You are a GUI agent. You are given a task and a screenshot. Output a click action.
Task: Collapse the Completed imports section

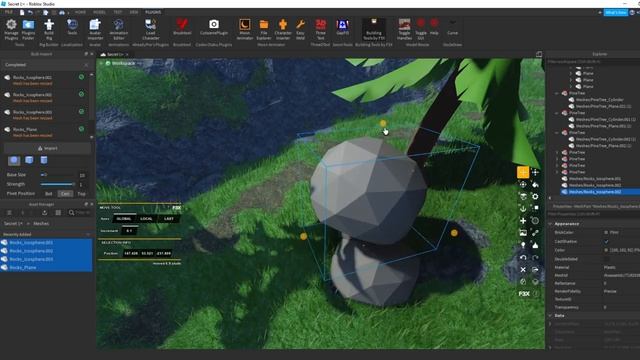pyautogui.click(x=86, y=65)
